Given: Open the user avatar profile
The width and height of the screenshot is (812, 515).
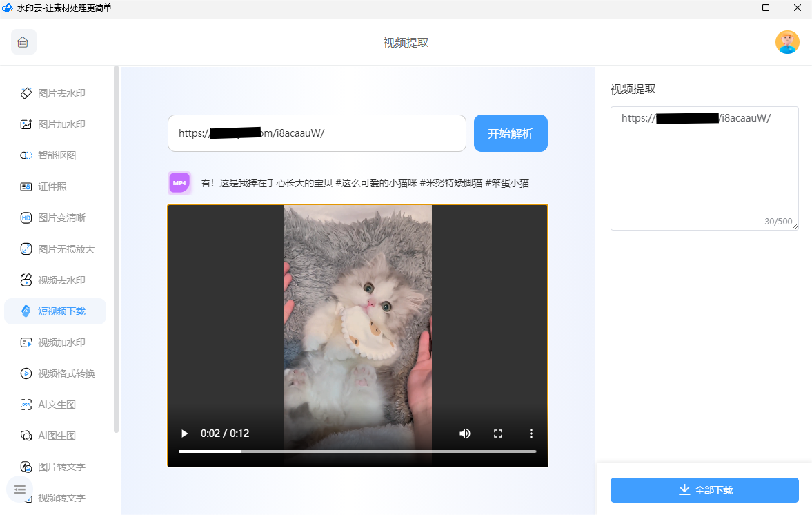Looking at the screenshot, I should click(x=786, y=42).
